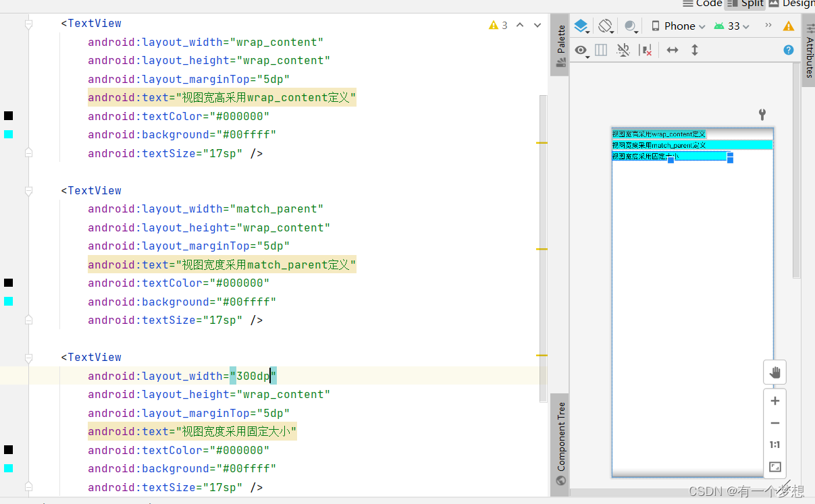Screen dimensions: 815x504
Task: Zoom in the design preview
Action: click(x=775, y=401)
